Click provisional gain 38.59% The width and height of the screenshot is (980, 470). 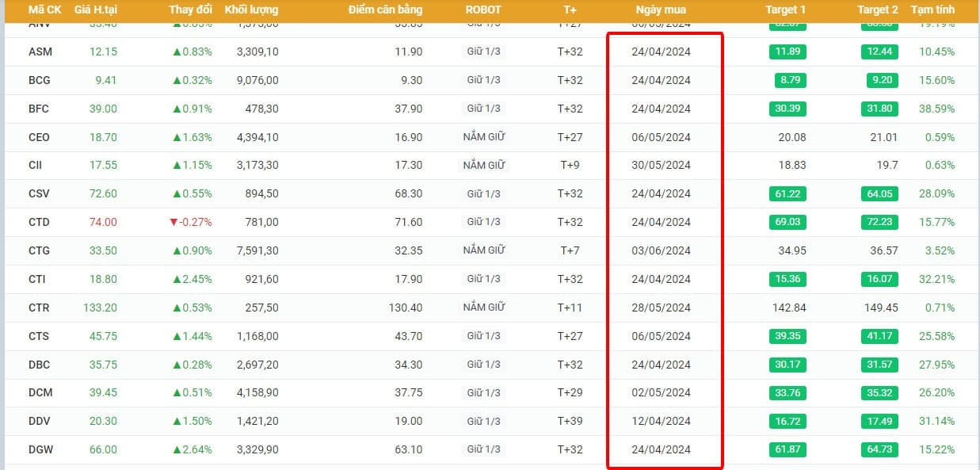coord(936,109)
